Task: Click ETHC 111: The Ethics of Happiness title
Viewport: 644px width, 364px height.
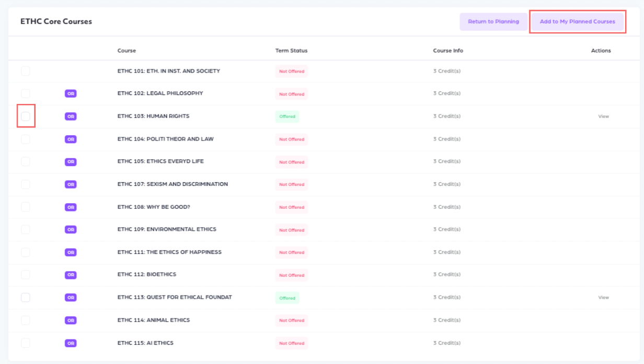Action: [169, 252]
